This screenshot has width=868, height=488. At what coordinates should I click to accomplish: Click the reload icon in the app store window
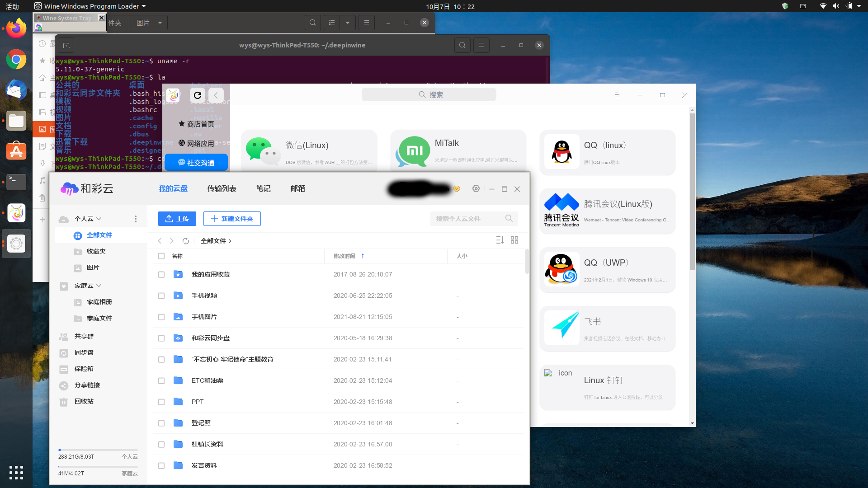198,95
